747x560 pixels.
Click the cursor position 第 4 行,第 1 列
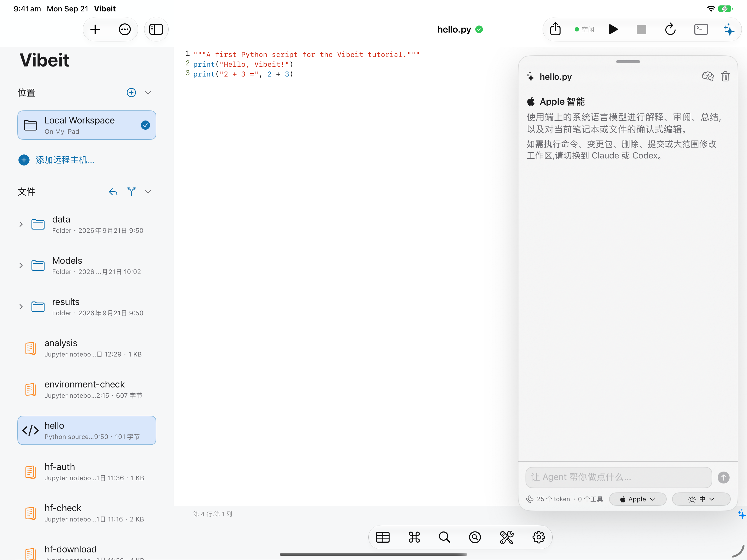coord(213,514)
